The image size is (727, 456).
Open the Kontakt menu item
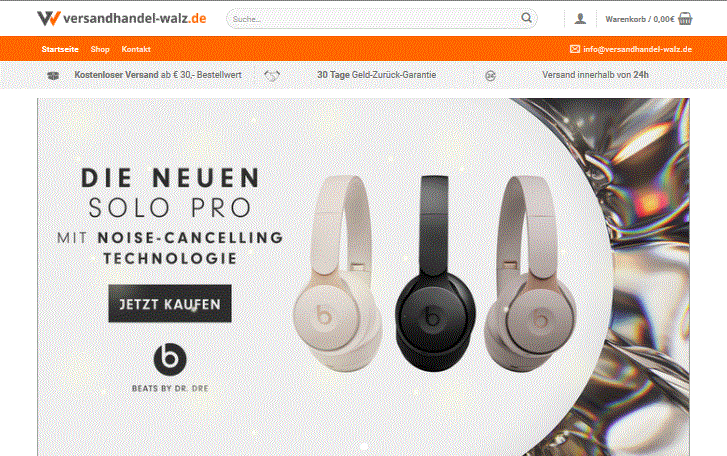coord(136,49)
